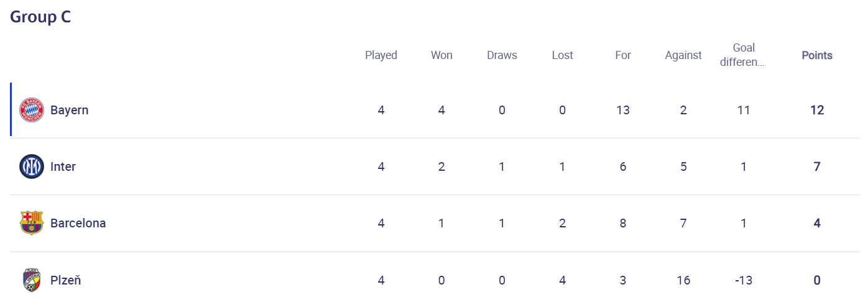Click the truncated Goal difference header
Image resolution: width=868 pixels, height=305 pixels.
tap(743, 55)
